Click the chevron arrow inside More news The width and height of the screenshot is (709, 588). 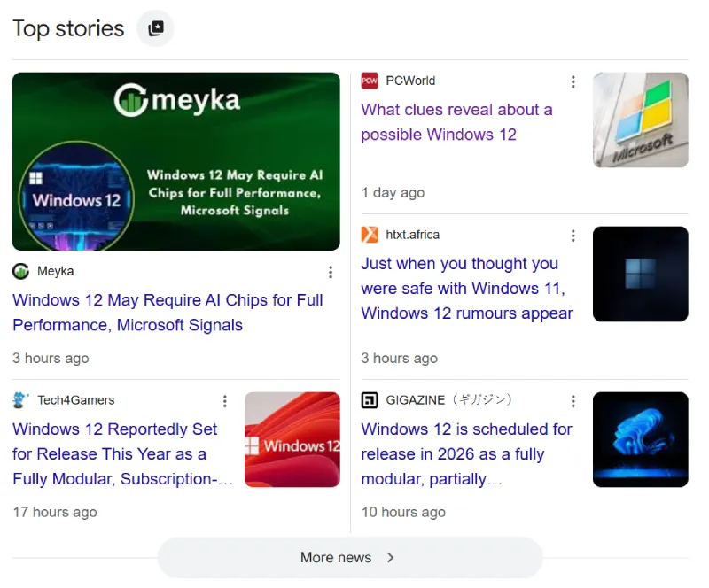pyautogui.click(x=390, y=558)
